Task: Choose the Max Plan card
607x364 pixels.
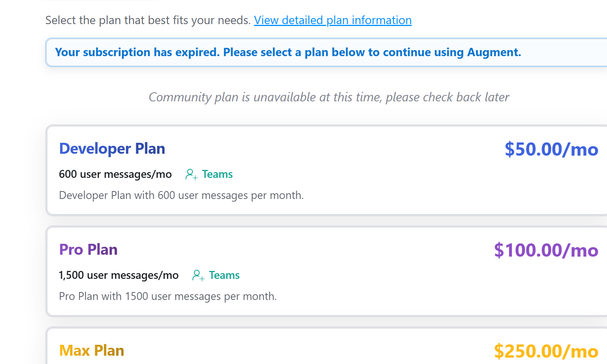Action: tap(326, 346)
